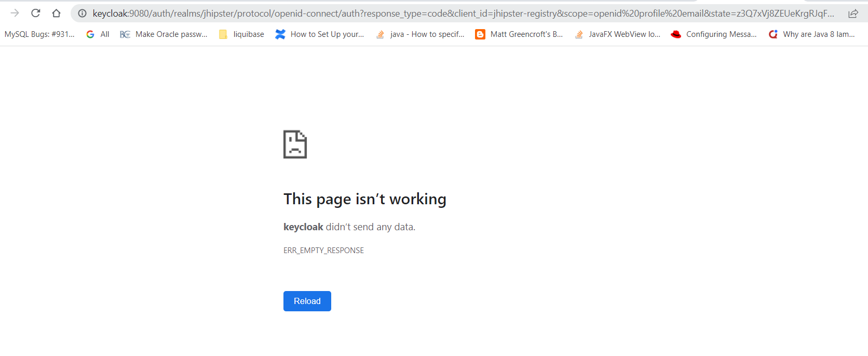Viewport: 868px width, 356px height.
Task: Click the Confluence icon on the bookmark bar
Action: pyautogui.click(x=280, y=34)
